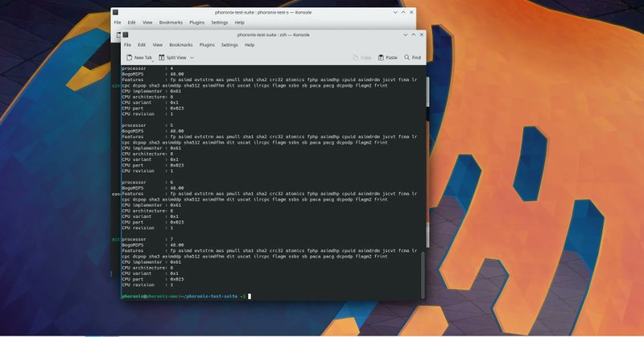Open the View menu in the zsh Konsole window
The image size is (644, 337).
(x=158, y=45)
